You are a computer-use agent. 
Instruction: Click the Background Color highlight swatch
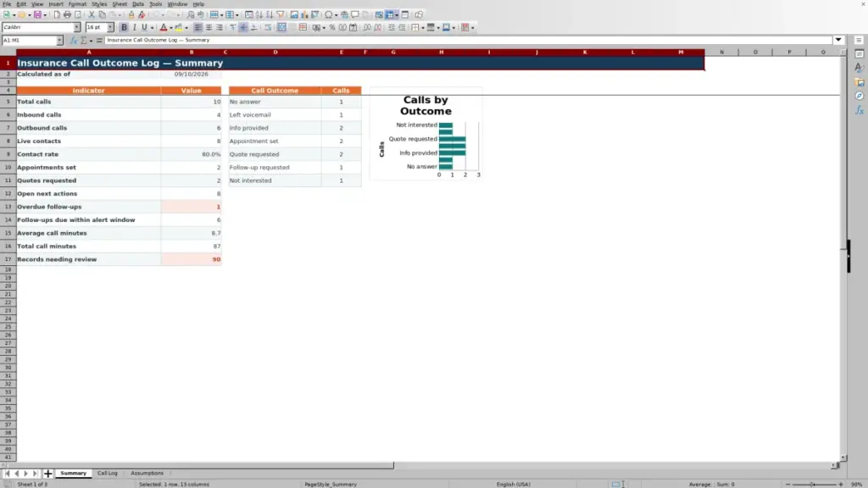coord(178,28)
